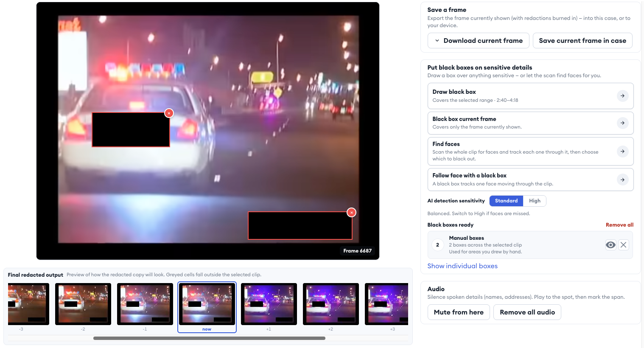The height and width of the screenshot is (348, 644).
Task: Click the horizontal filmstrip scrollbar
Action: pos(209,338)
